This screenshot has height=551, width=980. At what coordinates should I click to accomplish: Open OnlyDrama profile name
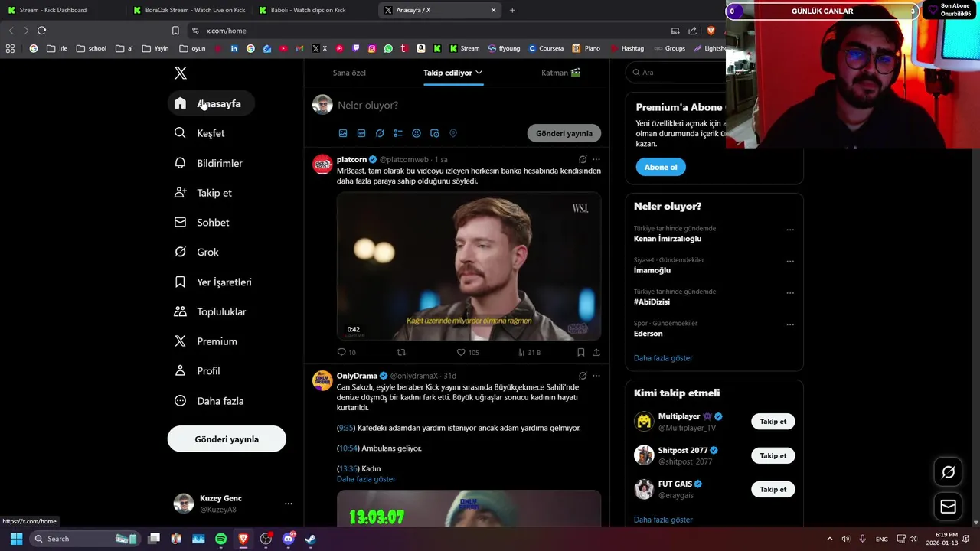pyautogui.click(x=357, y=376)
